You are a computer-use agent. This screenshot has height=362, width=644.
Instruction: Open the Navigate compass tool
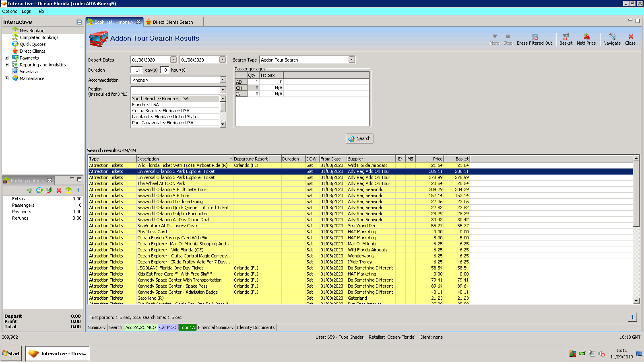612,37
